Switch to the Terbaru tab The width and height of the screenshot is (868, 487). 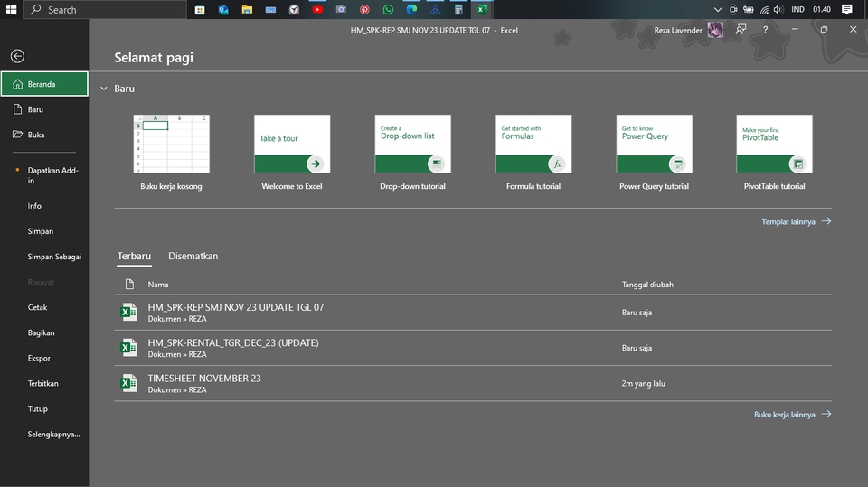click(134, 257)
